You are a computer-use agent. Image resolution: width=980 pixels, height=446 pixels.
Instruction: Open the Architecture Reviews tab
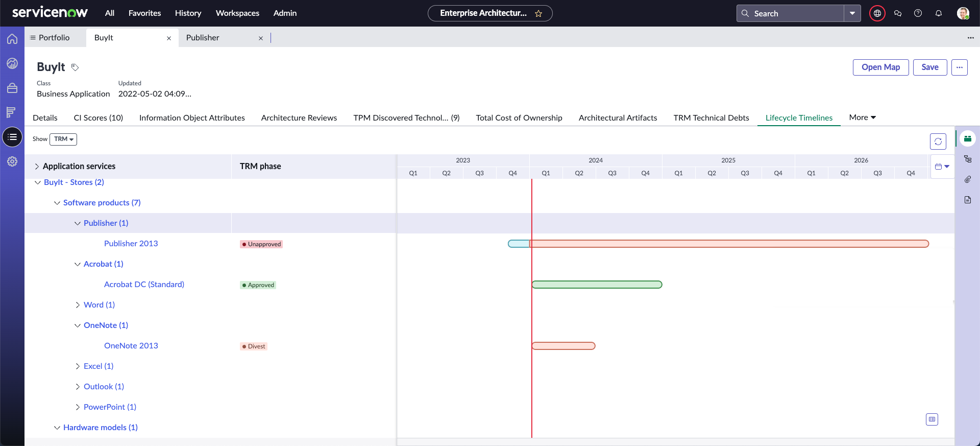(299, 118)
